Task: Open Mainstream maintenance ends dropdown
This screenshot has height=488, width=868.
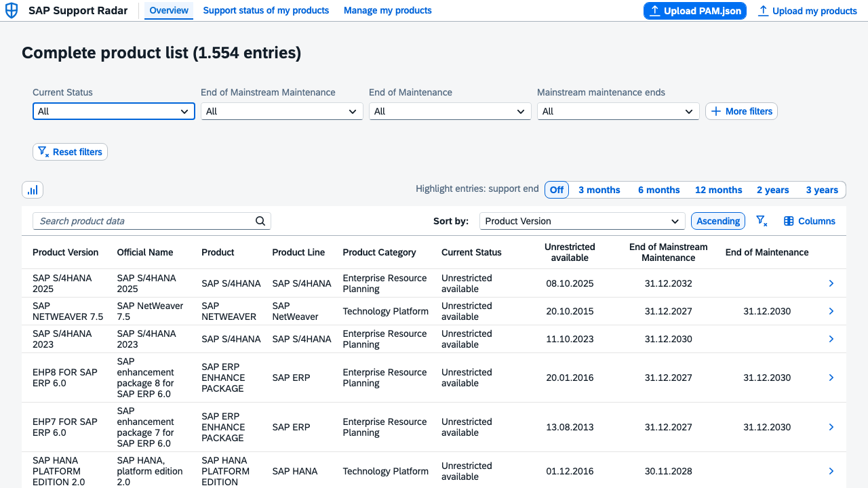Action: point(618,111)
